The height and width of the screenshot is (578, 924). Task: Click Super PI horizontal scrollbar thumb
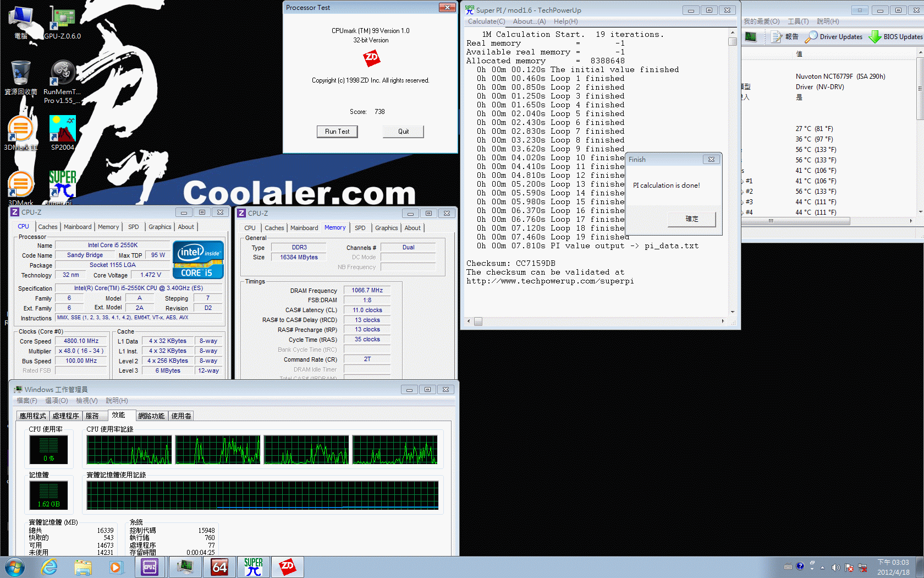coord(479,321)
